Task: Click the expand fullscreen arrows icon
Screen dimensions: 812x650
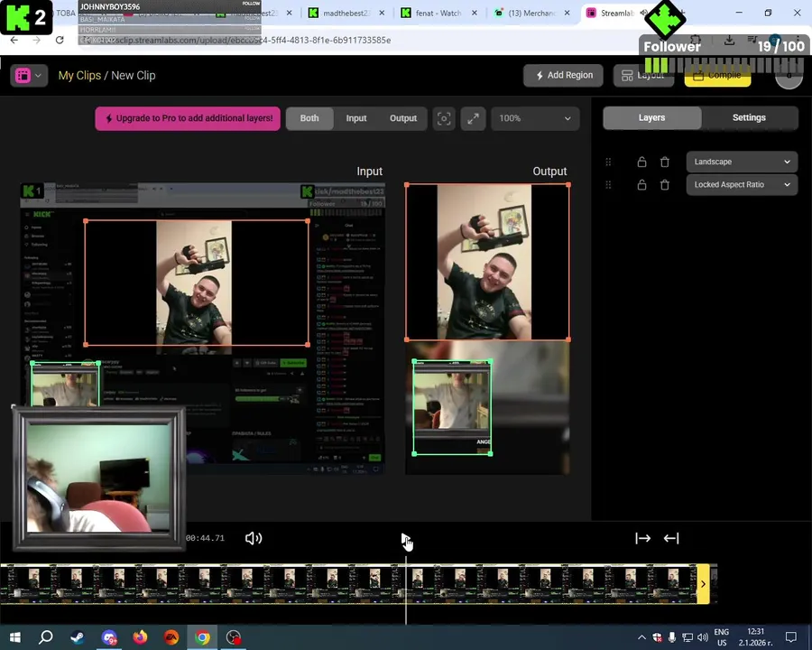Action: pyautogui.click(x=473, y=118)
